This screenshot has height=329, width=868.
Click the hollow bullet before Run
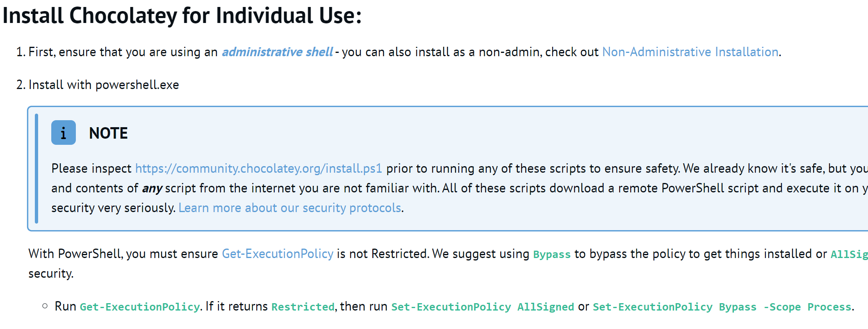point(45,306)
